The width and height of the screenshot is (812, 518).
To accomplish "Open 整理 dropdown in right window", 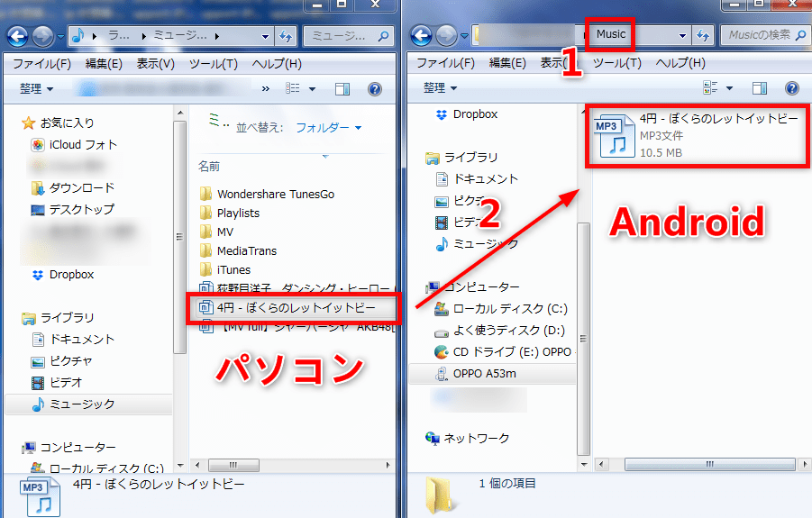I will (440, 88).
